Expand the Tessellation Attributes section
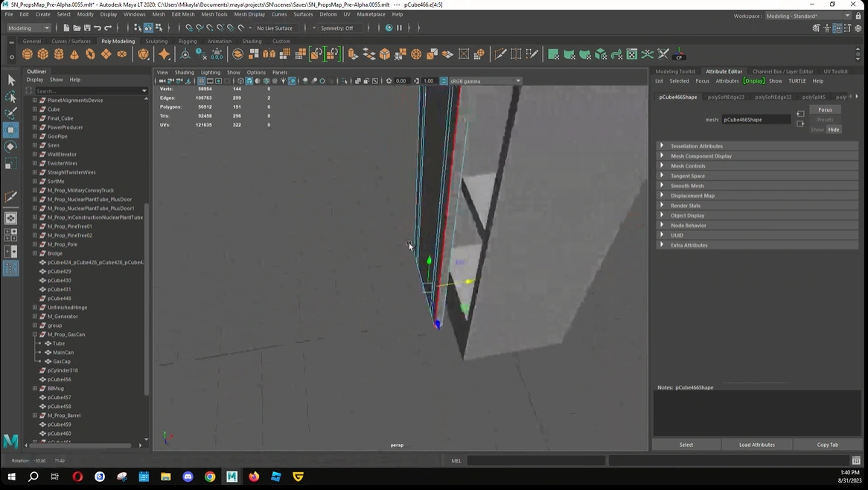 (x=662, y=146)
